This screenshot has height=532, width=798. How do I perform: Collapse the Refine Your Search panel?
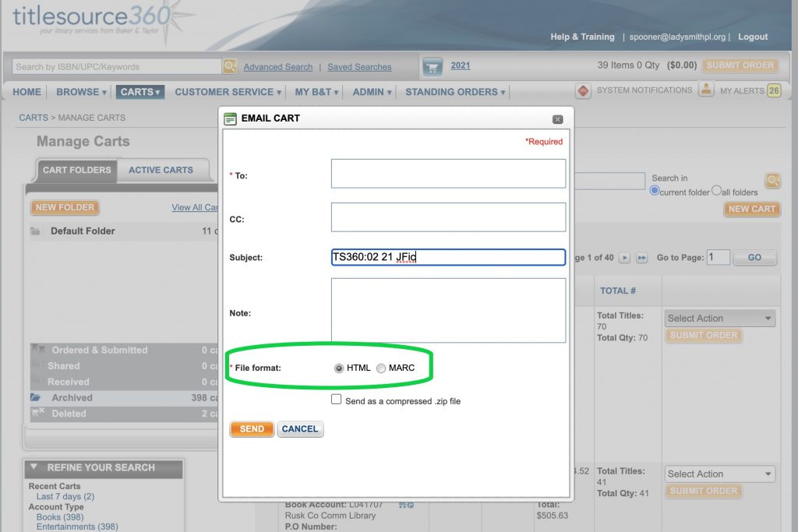click(x=34, y=467)
